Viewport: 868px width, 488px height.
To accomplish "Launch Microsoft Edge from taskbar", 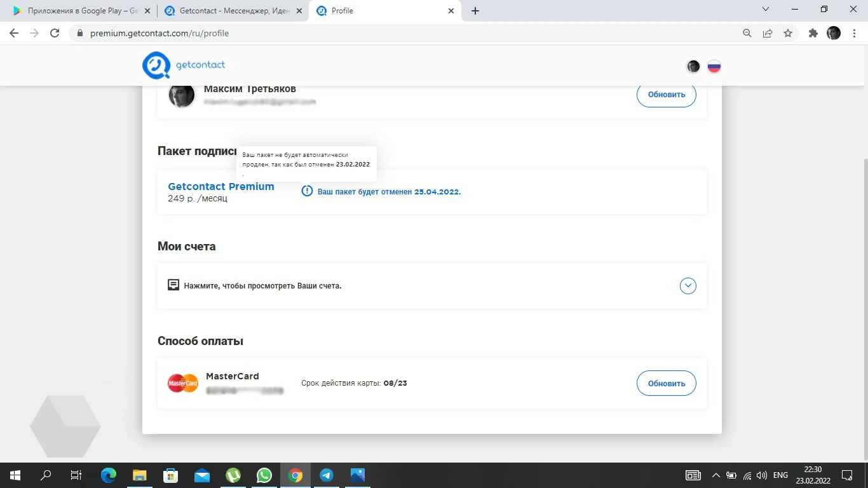I will tap(109, 475).
